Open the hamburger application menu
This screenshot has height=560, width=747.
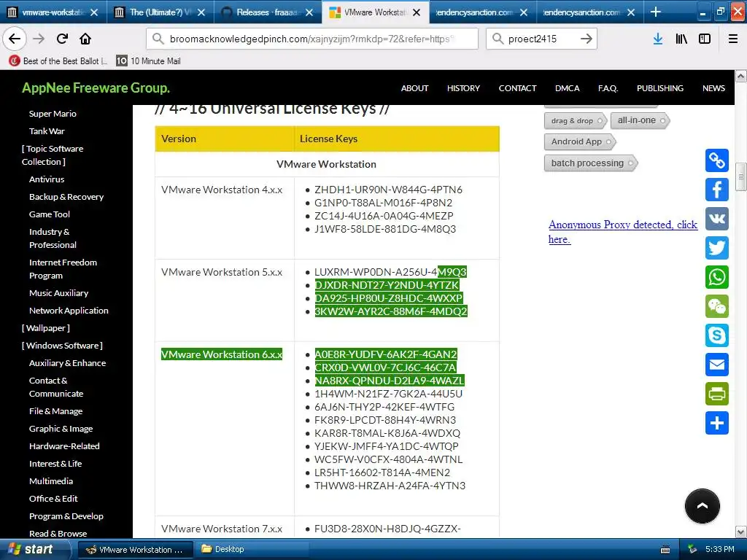click(x=732, y=39)
